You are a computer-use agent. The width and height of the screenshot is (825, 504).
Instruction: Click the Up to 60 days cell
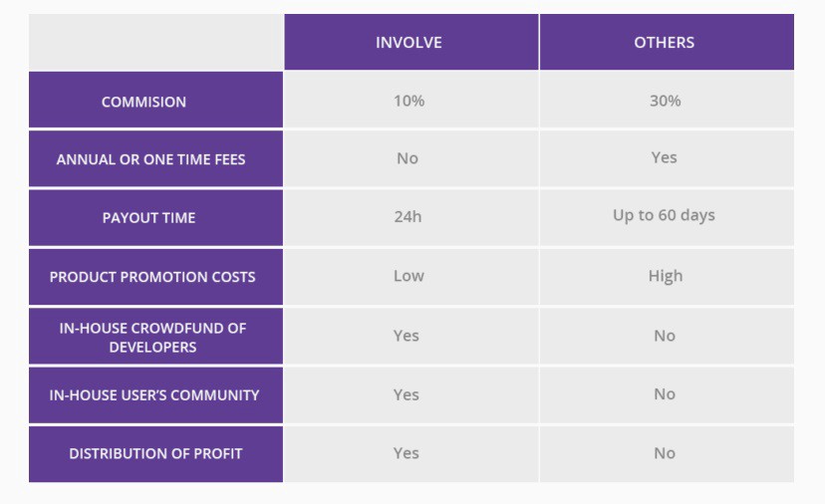(x=667, y=218)
